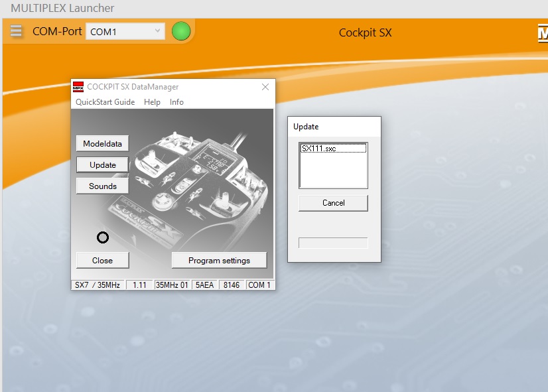Click the SX7 / 35MHz status bar cell

pyautogui.click(x=98, y=285)
